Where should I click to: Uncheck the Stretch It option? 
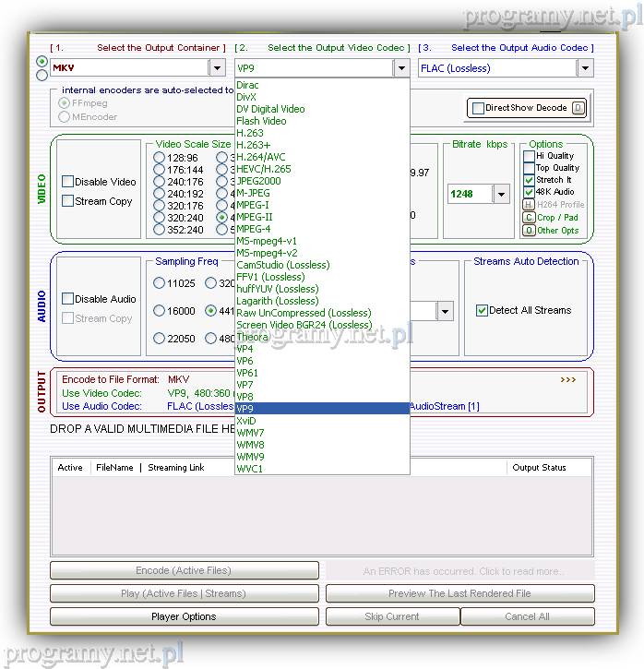click(x=529, y=180)
